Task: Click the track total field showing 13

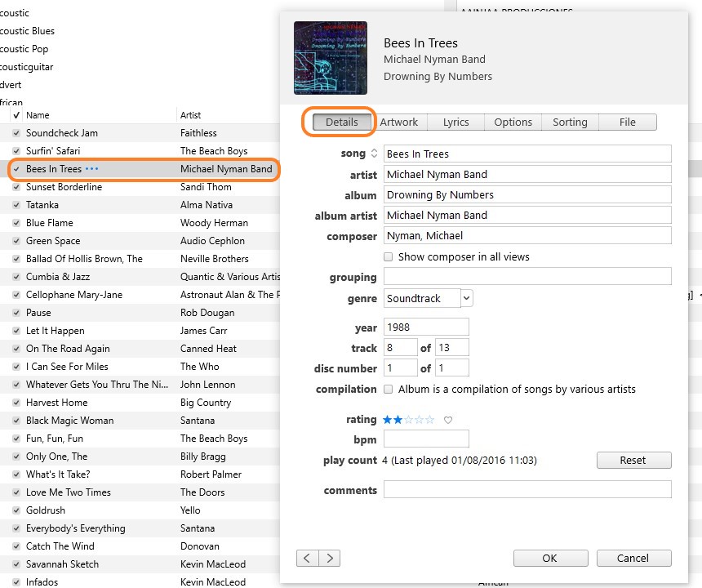Action: click(x=452, y=348)
